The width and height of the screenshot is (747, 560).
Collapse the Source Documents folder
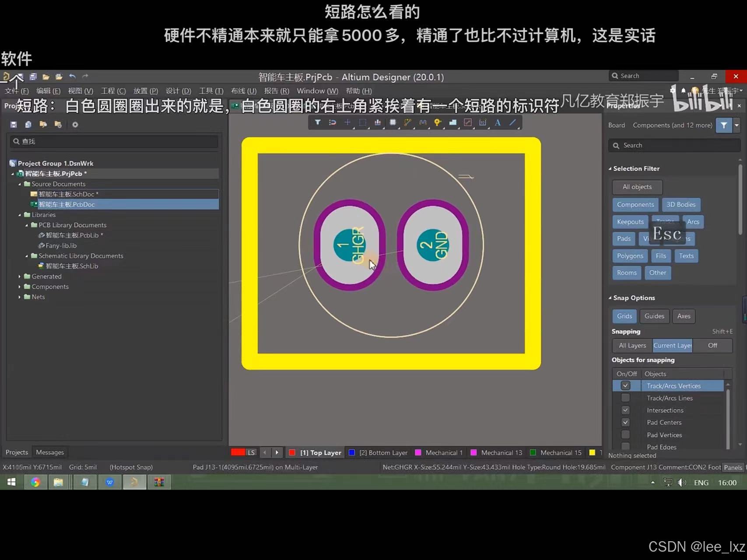pyautogui.click(x=20, y=184)
